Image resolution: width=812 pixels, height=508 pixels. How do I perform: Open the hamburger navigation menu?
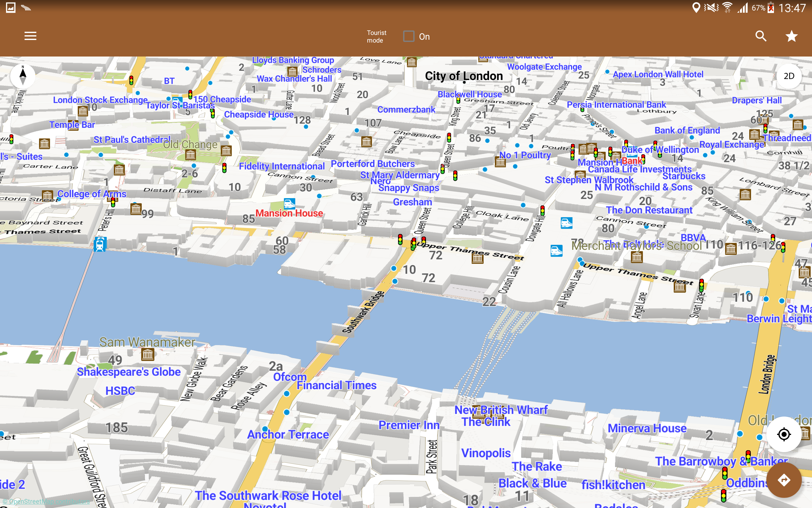[30, 36]
